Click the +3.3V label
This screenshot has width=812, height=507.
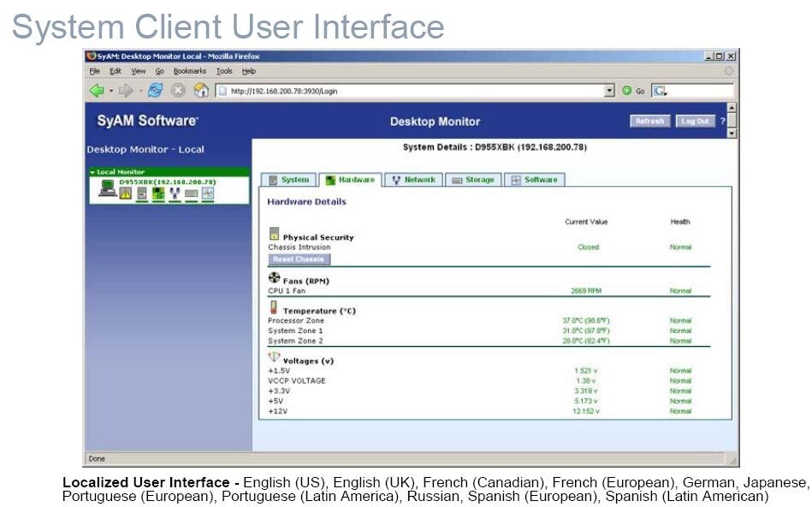[x=279, y=391]
